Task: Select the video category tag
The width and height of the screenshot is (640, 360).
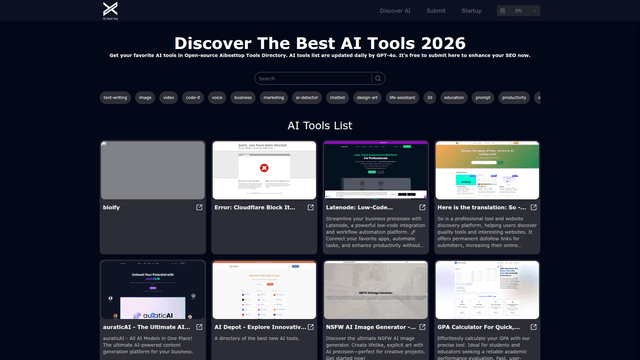Action: point(169,98)
